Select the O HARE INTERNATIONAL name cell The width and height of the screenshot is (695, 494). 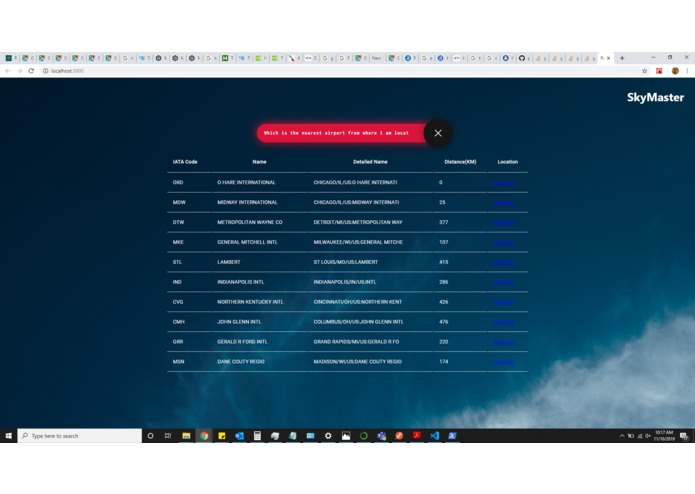(246, 183)
